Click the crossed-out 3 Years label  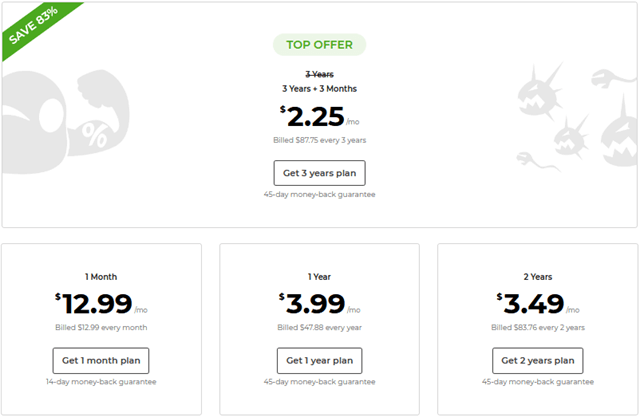point(319,74)
